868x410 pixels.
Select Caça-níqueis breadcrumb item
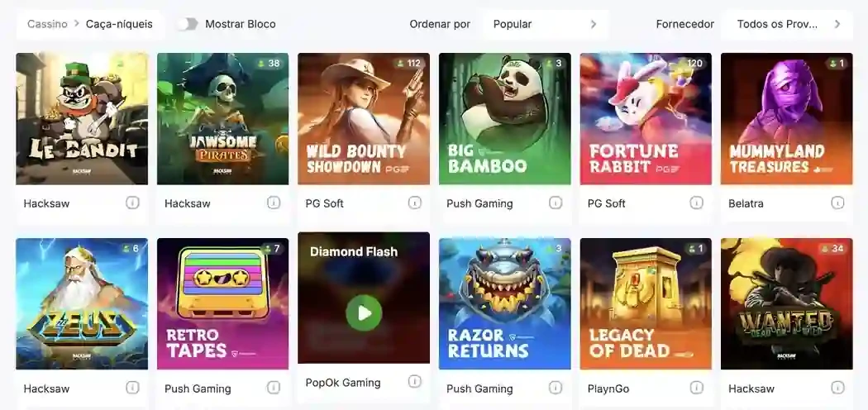[x=119, y=24]
